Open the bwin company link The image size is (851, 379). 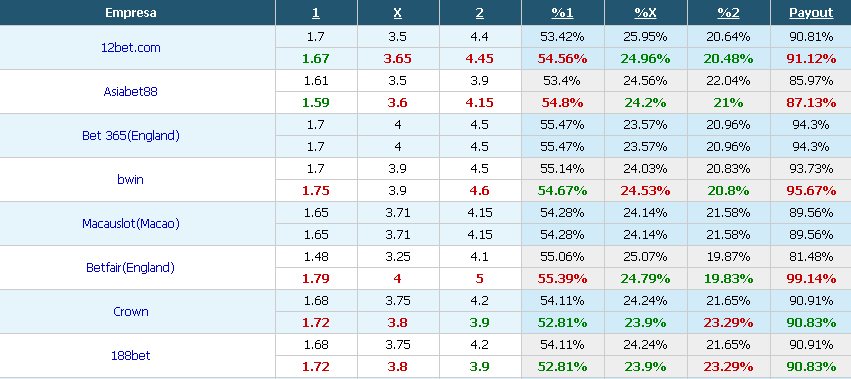click(x=131, y=179)
